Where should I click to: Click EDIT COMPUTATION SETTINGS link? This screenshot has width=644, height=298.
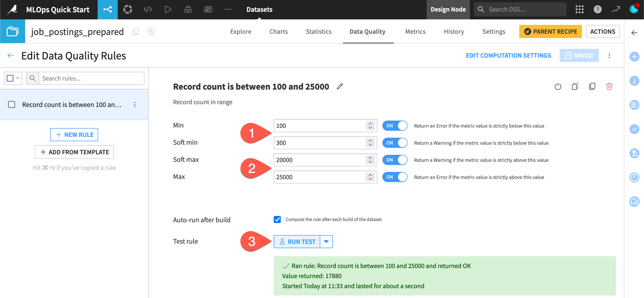[509, 55]
